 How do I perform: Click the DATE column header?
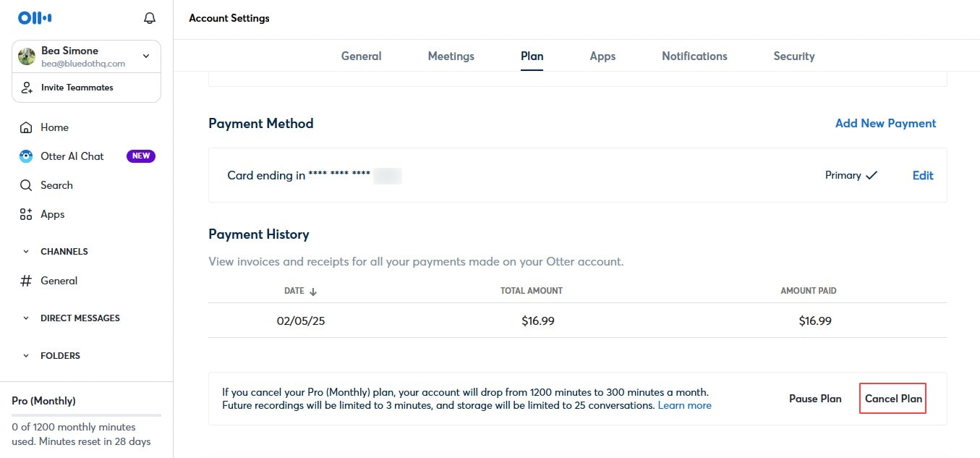[x=294, y=291]
